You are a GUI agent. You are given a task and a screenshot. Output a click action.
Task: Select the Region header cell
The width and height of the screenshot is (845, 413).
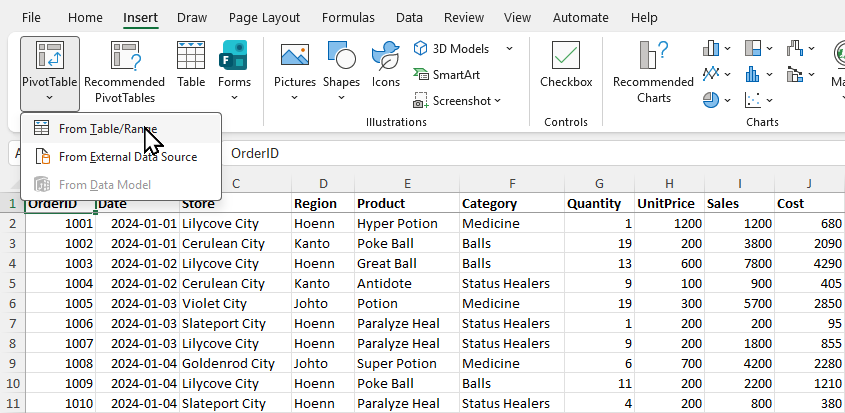click(323, 203)
